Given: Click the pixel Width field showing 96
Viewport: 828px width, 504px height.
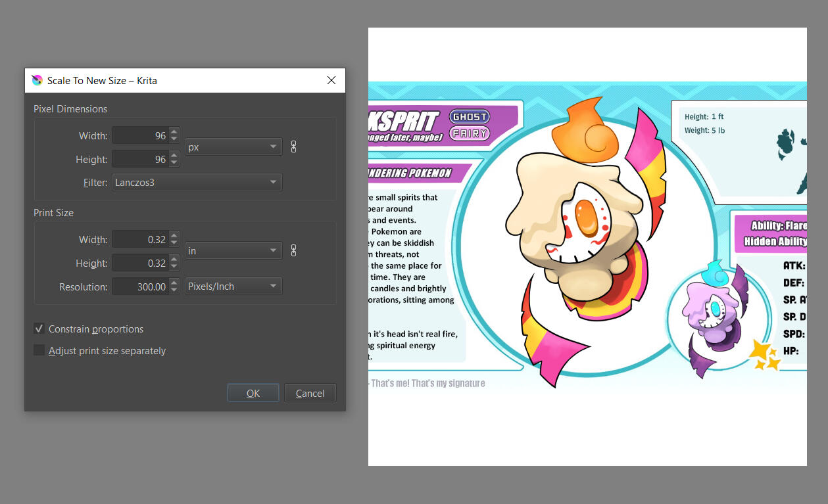Looking at the screenshot, I should pyautogui.click(x=140, y=135).
